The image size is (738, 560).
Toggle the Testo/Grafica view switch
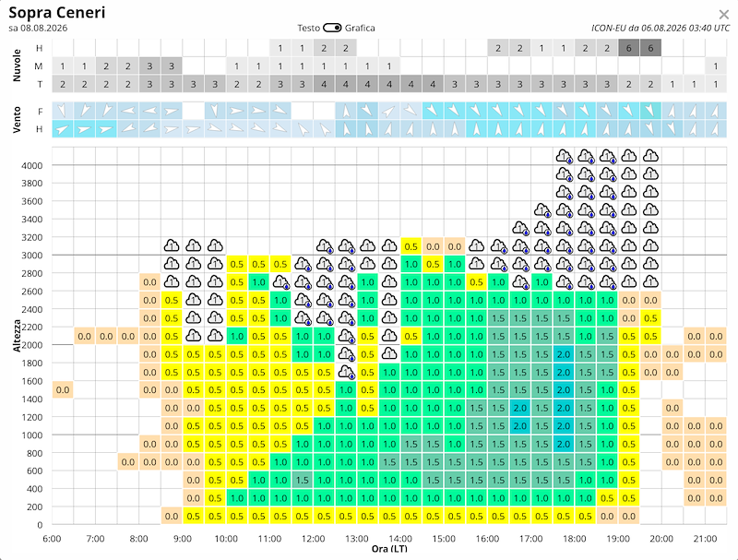pos(332,28)
